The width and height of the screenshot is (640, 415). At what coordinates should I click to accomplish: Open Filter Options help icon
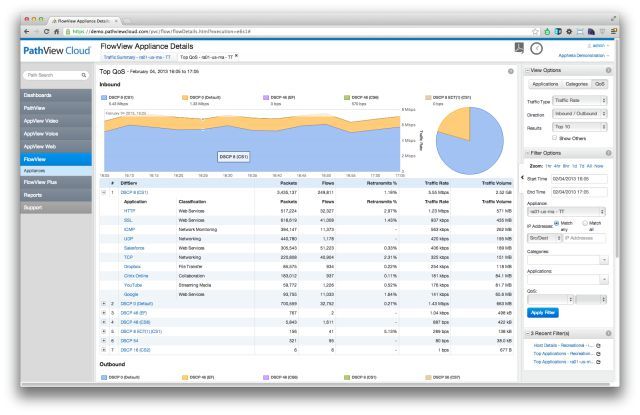[608, 153]
